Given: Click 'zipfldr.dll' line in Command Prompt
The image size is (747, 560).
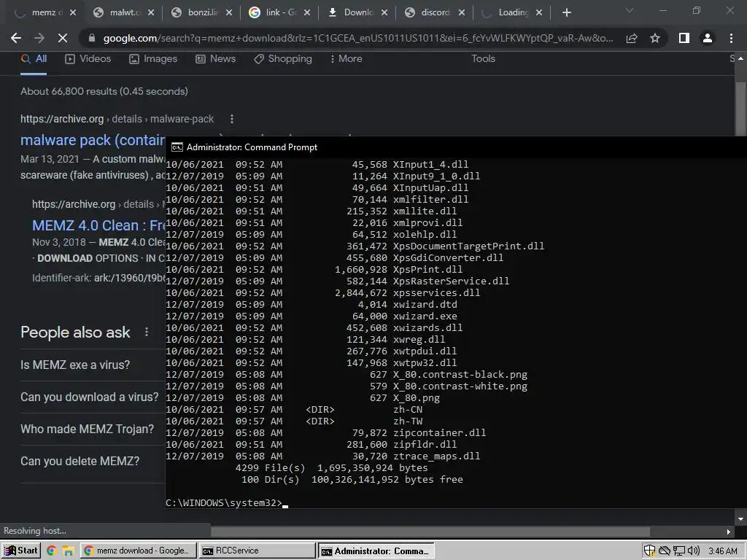Looking at the screenshot, I should (311, 444).
